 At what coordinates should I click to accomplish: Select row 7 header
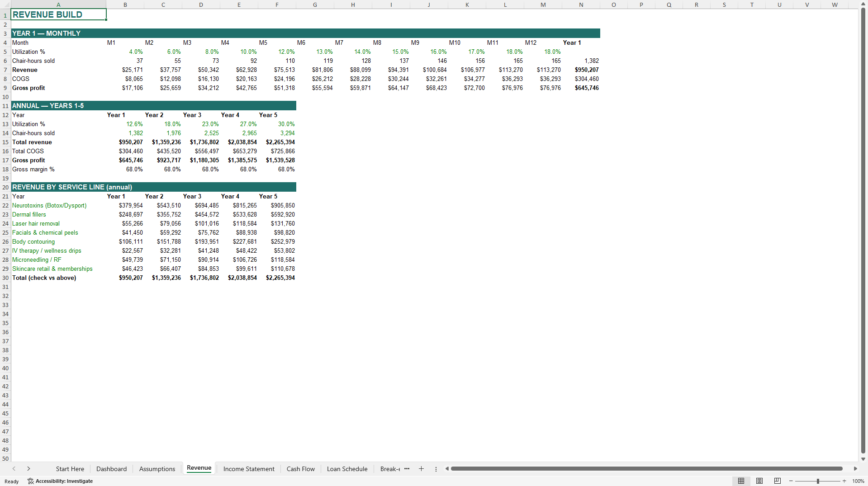pyautogui.click(x=5, y=70)
